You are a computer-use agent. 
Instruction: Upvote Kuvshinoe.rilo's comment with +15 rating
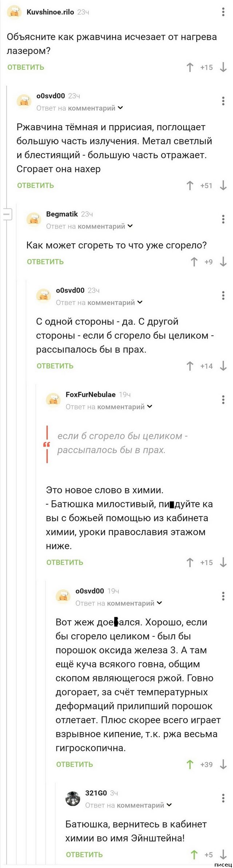[190, 67]
